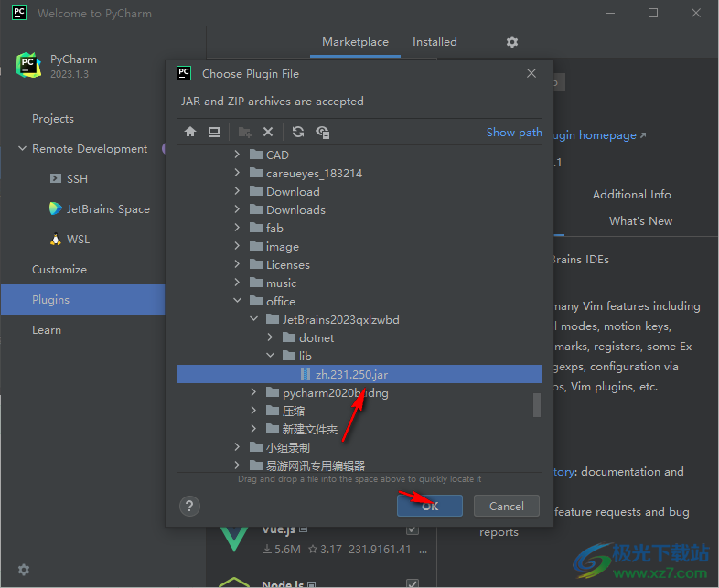
Task: Collapse the office folder
Action: 237,301
